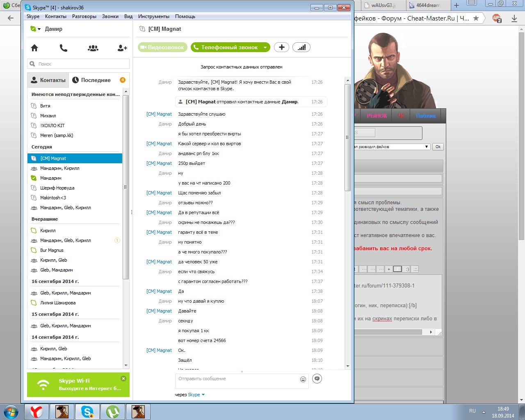Click the add contact icon
This screenshot has height=420, width=525.
click(x=122, y=48)
